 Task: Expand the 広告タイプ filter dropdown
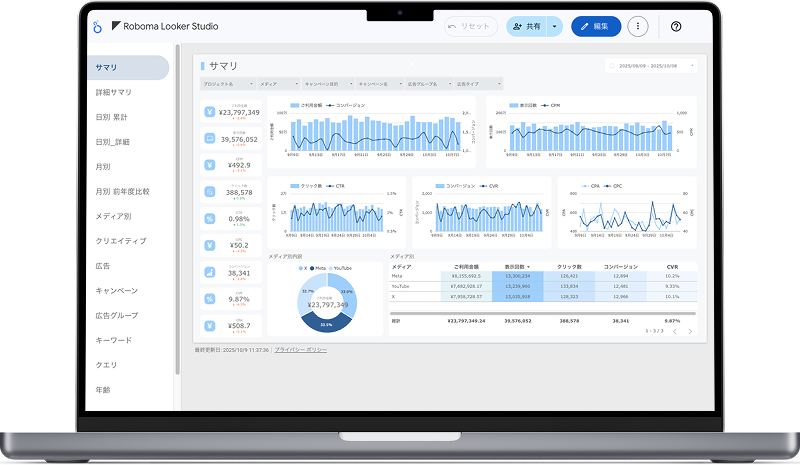[x=478, y=84]
